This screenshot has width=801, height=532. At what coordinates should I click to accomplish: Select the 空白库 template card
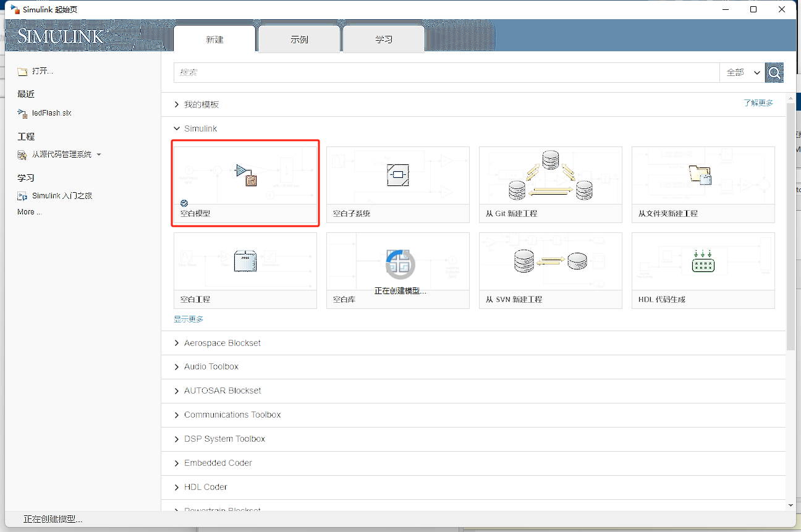(x=398, y=271)
